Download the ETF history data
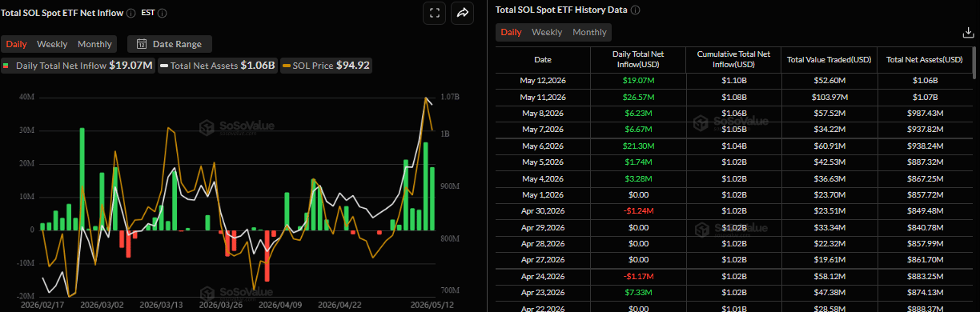This screenshot has height=312, width=980. tap(967, 33)
